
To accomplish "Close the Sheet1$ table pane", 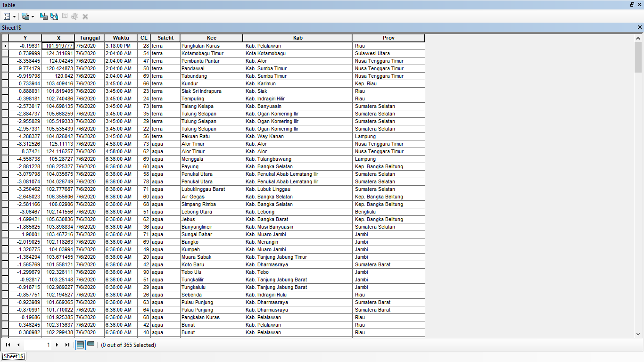I will point(640,27).
